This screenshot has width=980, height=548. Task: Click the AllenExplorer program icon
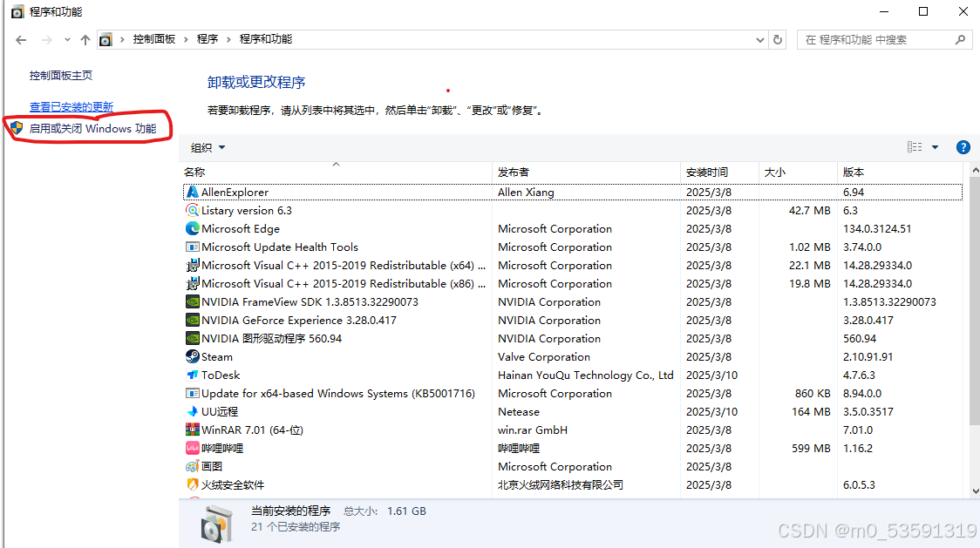point(193,192)
